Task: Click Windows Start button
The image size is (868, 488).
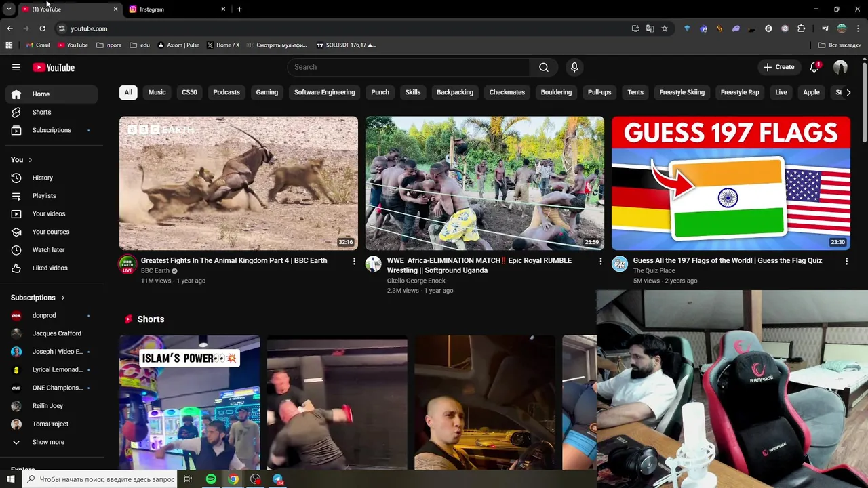Action: point(10,479)
